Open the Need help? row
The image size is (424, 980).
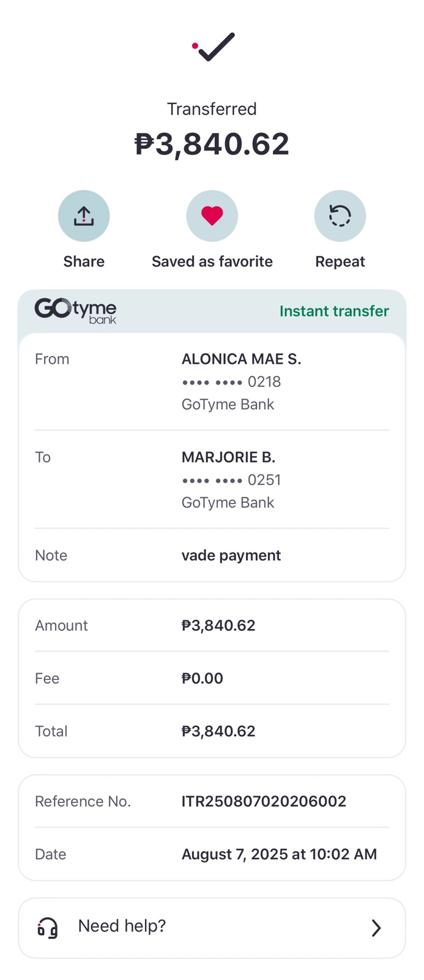(212, 928)
